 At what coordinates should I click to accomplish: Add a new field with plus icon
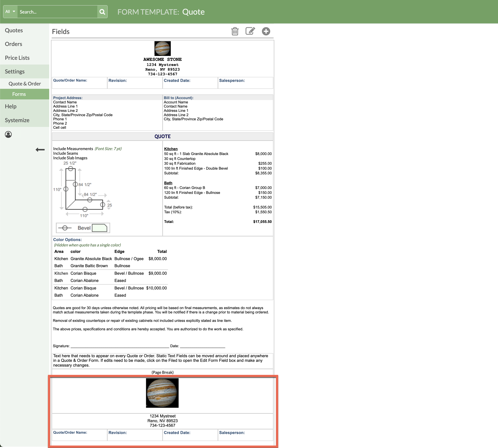point(266,31)
